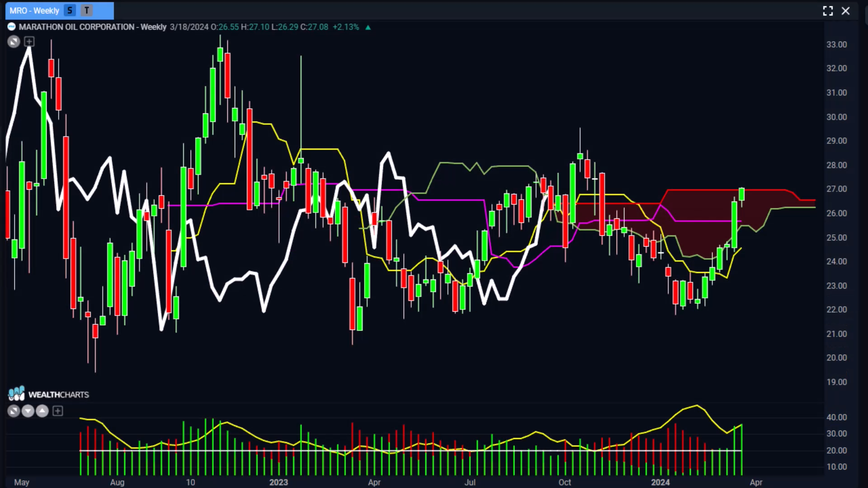Click the Marathon Oil Corporation title

[93, 27]
